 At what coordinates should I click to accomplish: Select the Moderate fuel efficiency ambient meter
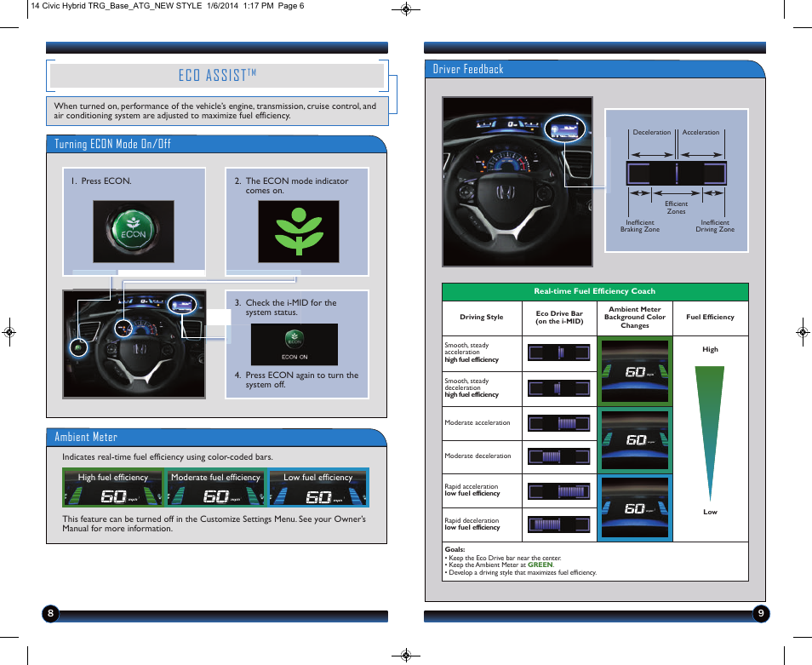(x=215, y=487)
